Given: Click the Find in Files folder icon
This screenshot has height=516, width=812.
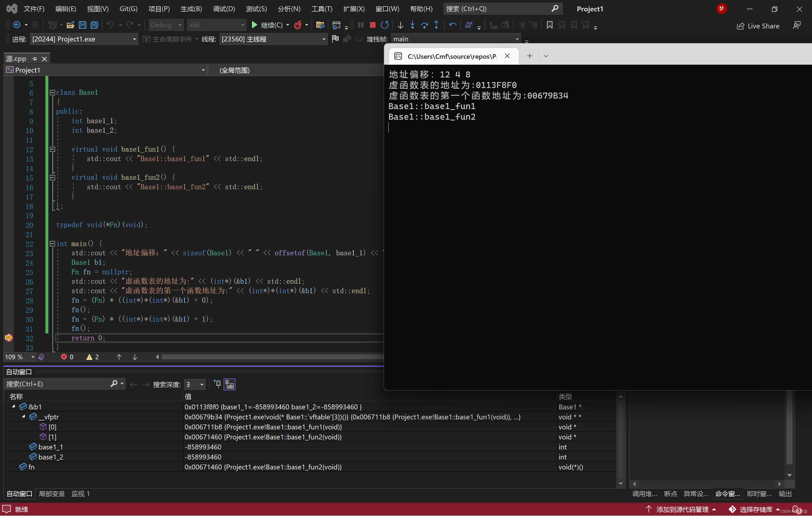Looking at the screenshot, I should coord(320,25).
